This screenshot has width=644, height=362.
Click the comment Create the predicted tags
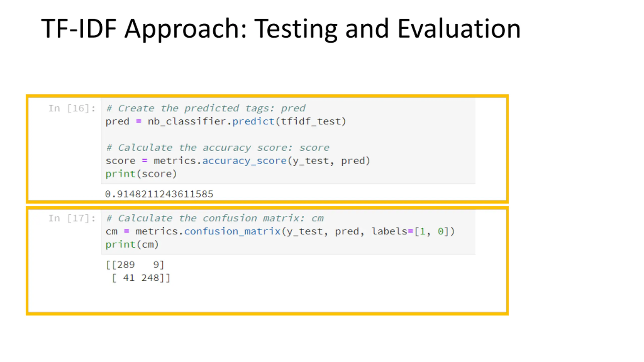pyautogui.click(x=206, y=108)
